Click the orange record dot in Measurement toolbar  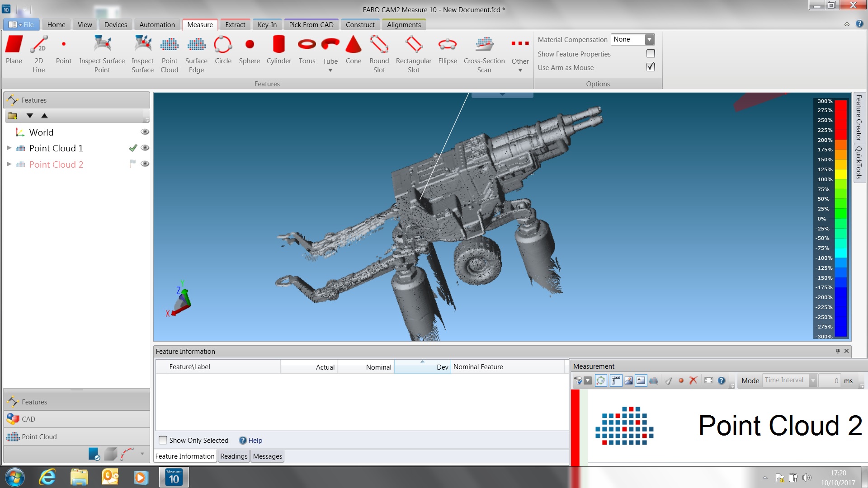coord(681,381)
